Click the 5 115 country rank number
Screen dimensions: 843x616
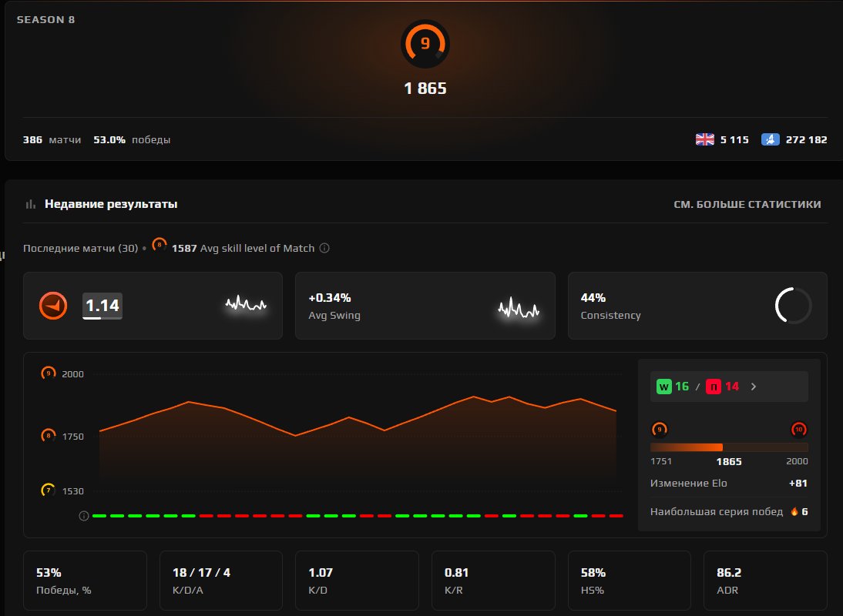pyautogui.click(x=734, y=139)
